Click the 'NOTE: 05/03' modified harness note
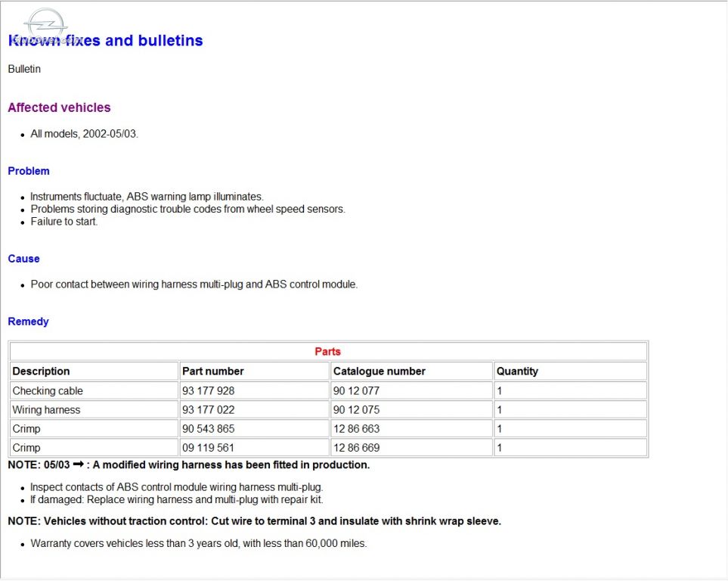Viewport: 728px width, 581px height. coord(189,465)
